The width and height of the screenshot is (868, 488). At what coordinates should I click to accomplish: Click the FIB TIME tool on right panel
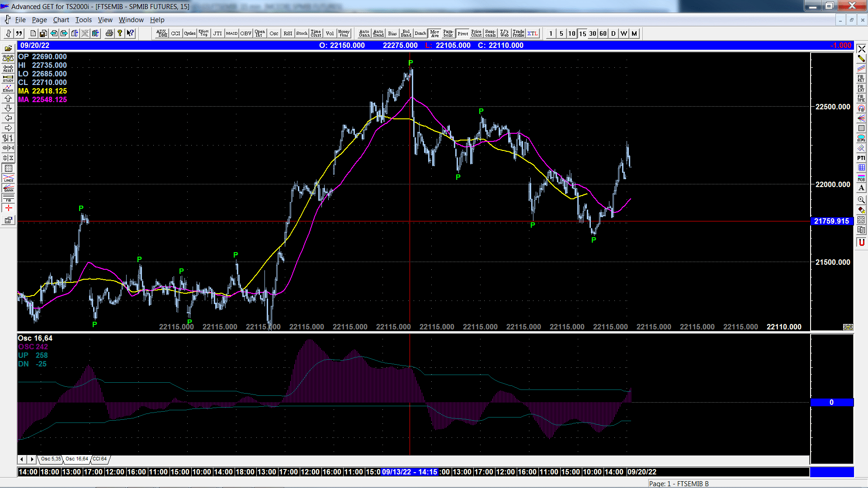click(861, 98)
